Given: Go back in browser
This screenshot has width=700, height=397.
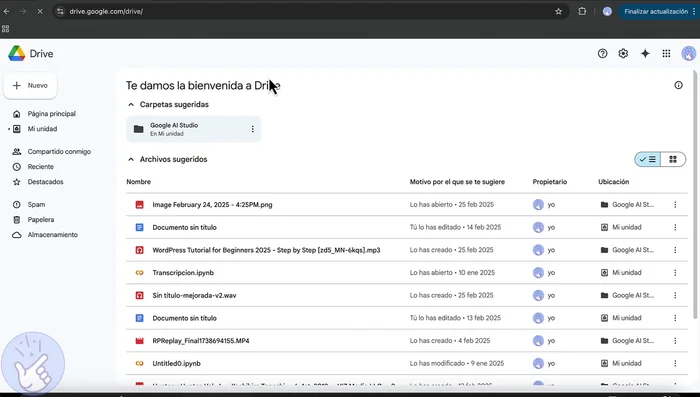Looking at the screenshot, I should (x=7, y=12).
